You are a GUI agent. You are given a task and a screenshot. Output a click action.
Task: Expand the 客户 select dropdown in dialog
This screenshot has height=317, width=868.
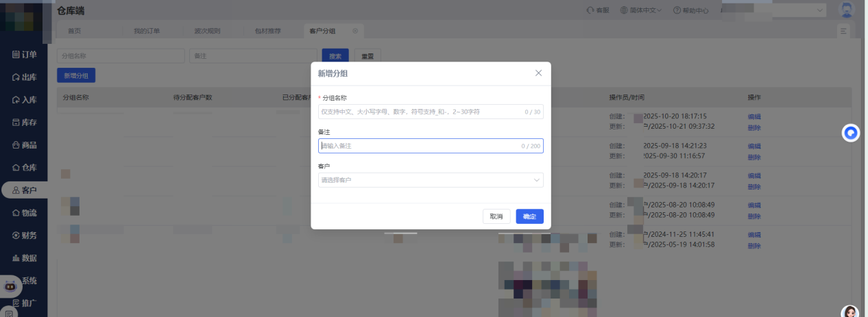[x=431, y=180]
